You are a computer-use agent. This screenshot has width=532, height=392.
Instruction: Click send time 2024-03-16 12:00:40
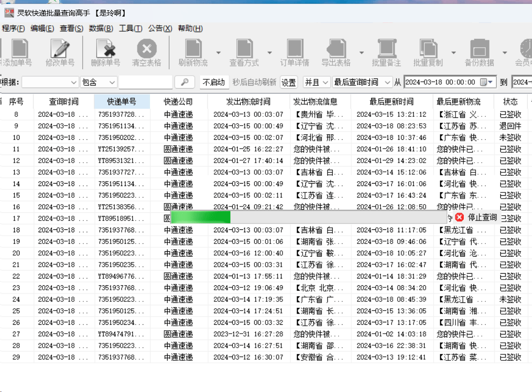(248, 253)
